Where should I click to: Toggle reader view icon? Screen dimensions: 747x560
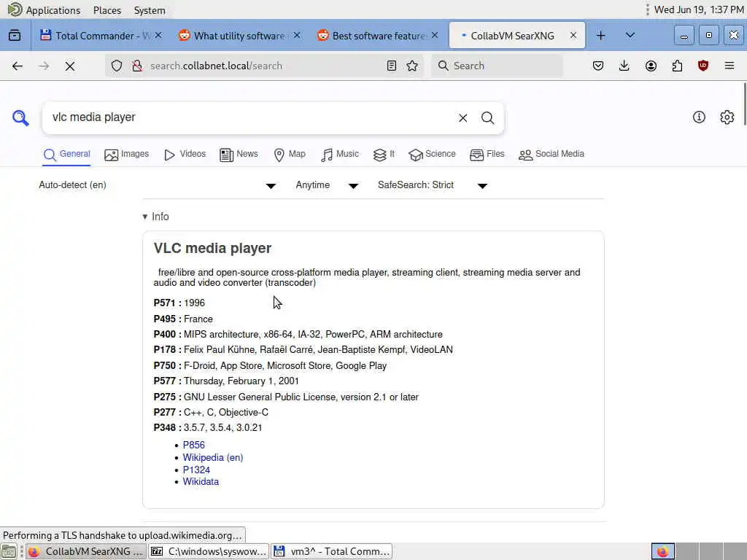click(392, 66)
